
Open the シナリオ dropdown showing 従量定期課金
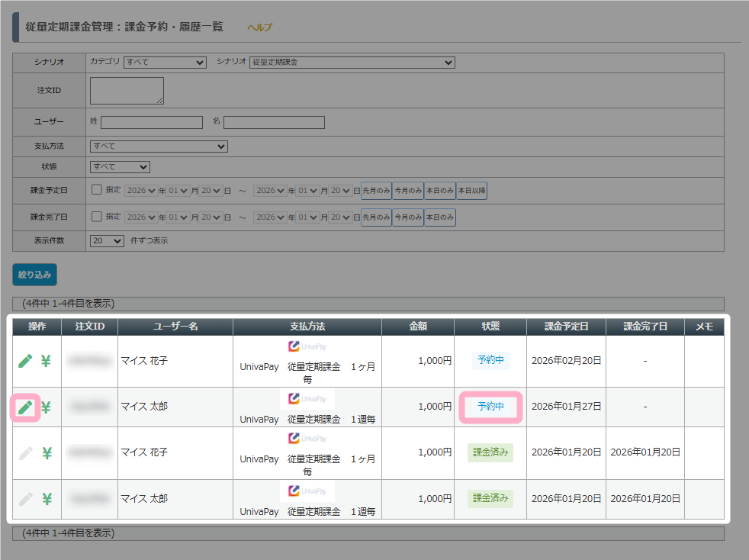tap(352, 63)
